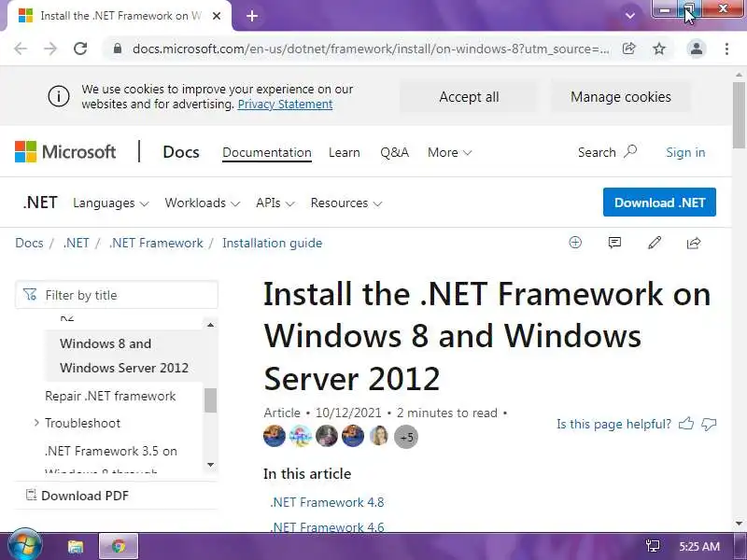The width and height of the screenshot is (747, 560).
Task: Click the edit pencil icon
Action: click(x=655, y=243)
